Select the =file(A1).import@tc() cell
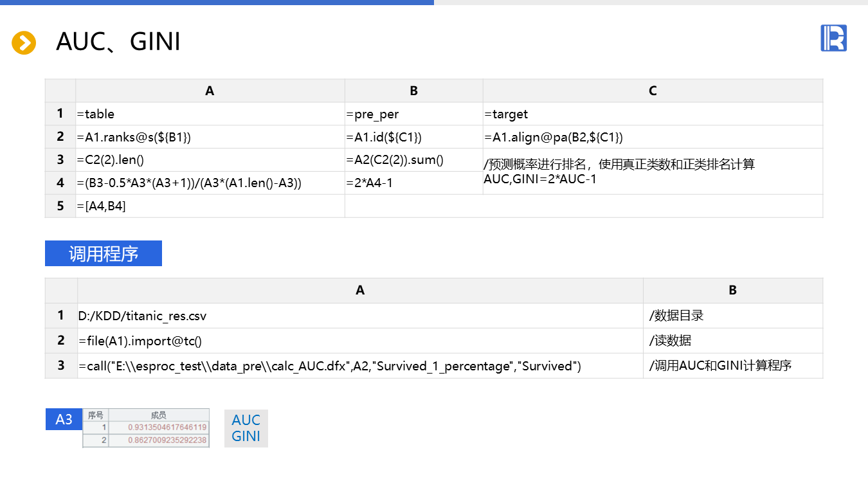 (x=360, y=341)
